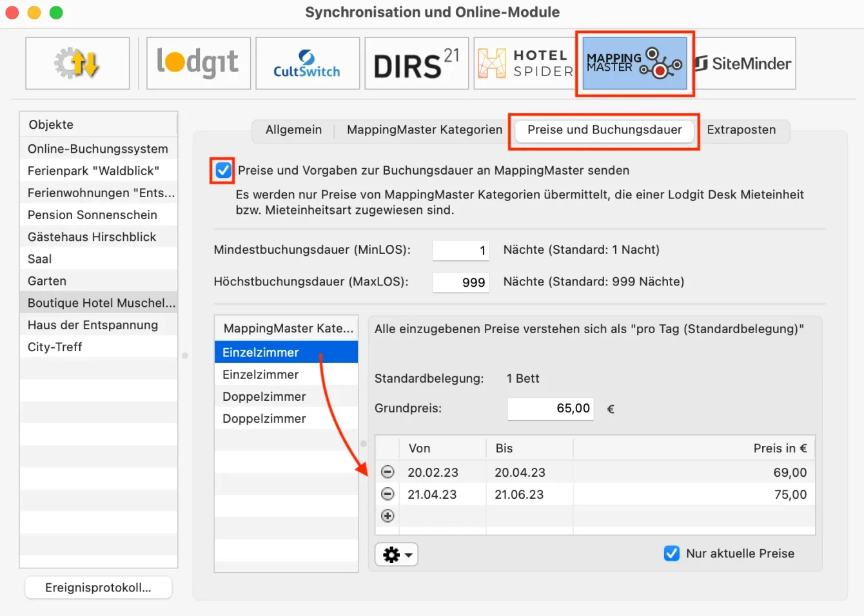Select the Ferienwohnungen "Ents..." object
The height and width of the screenshot is (616, 864).
click(99, 193)
